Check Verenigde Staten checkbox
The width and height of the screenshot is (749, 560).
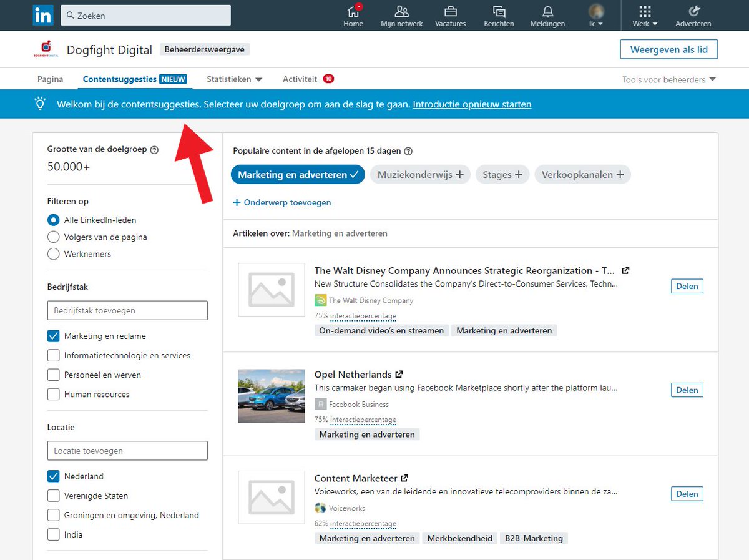coord(54,496)
